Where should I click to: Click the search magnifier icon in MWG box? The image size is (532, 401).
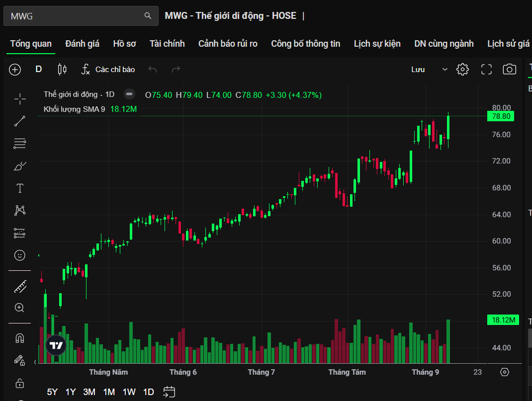point(148,15)
